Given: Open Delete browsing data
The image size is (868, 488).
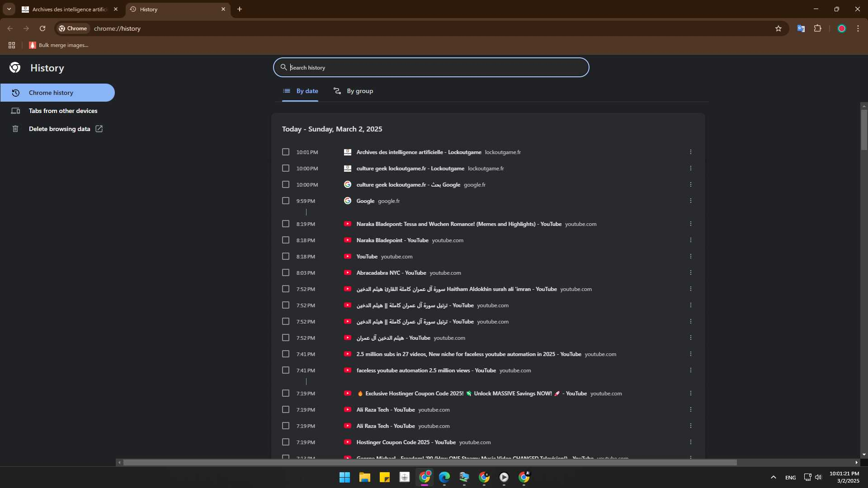Looking at the screenshot, I should tap(57, 129).
